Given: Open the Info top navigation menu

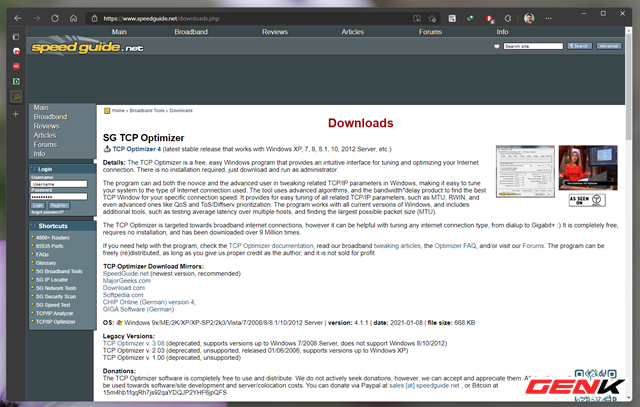Looking at the screenshot, I should click(502, 32).
